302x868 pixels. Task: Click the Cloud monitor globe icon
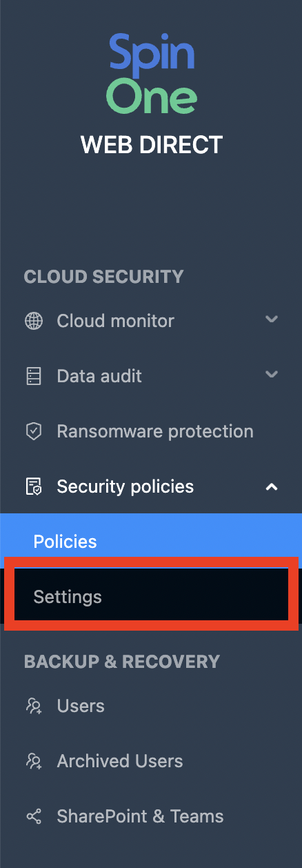tap(33, 321)
